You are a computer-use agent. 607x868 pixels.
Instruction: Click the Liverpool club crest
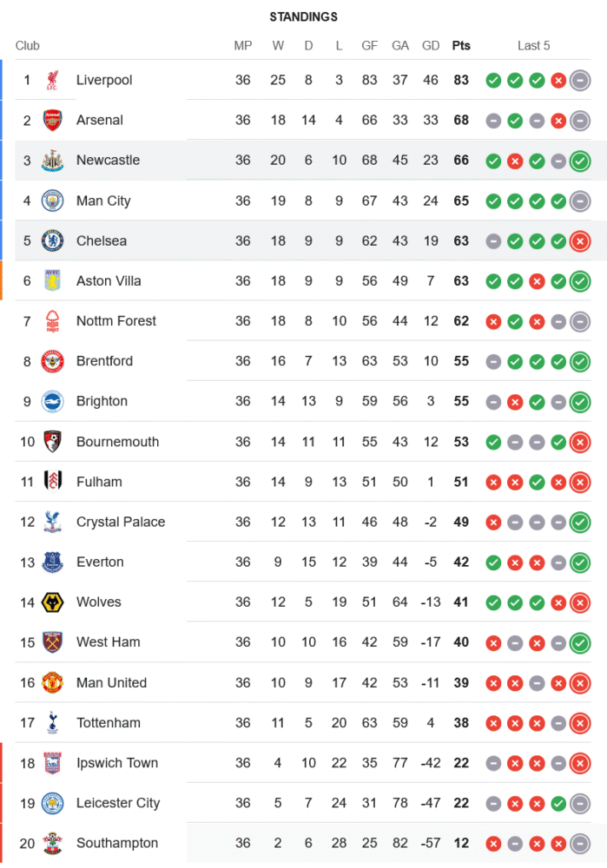pyautogui.click(x=52, y=80)
